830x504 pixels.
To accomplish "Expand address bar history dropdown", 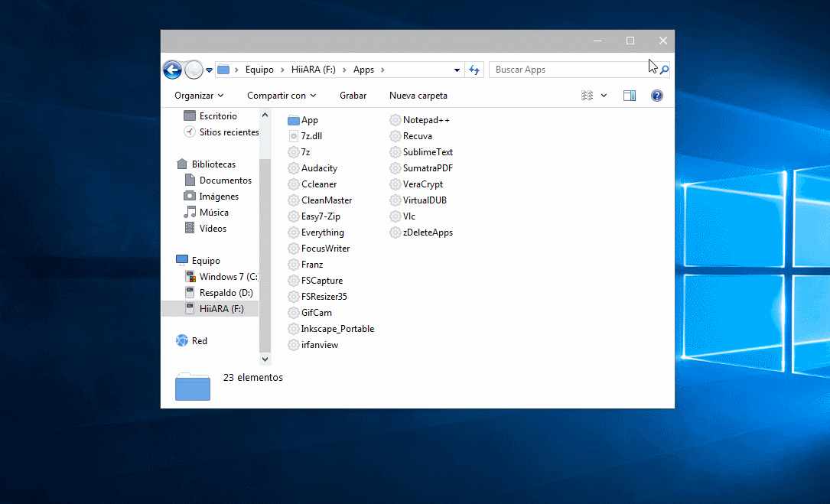I will tap(457, 70).
